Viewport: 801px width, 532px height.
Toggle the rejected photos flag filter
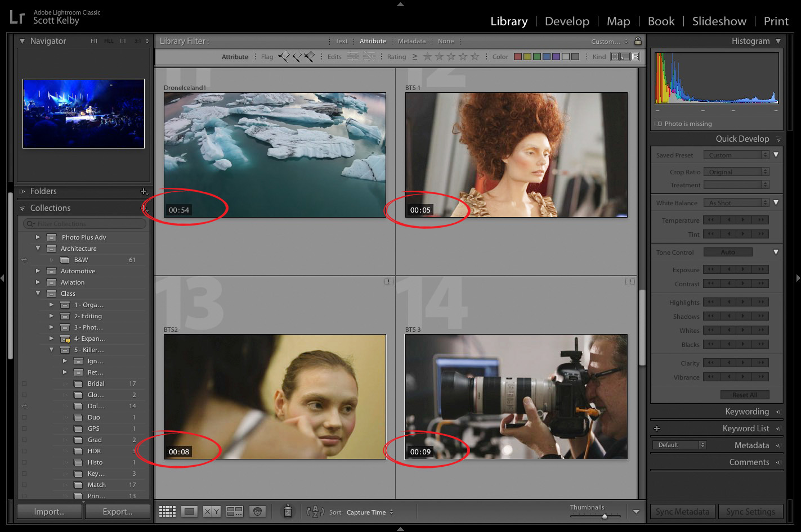coord(308,56)
